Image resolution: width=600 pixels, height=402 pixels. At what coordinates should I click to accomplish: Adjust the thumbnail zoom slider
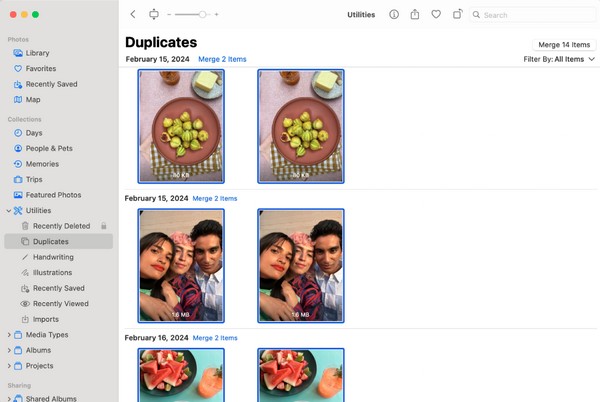pos(203,15)
